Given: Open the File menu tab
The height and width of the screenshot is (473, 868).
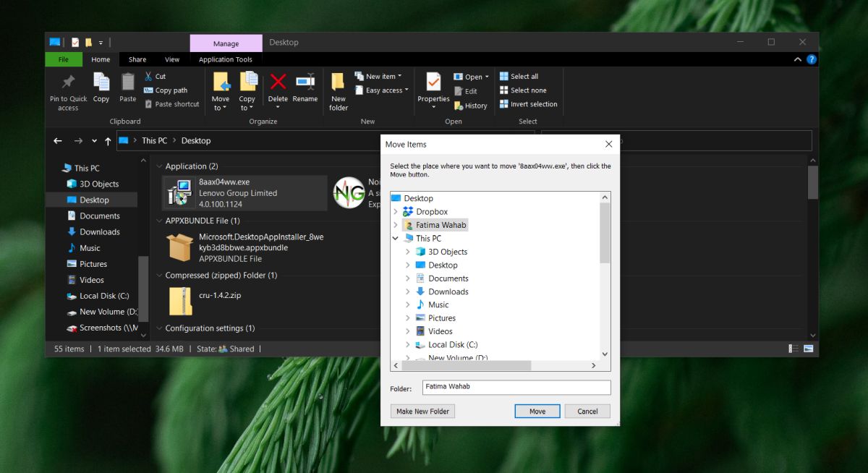Looking at the screenshot, I should 64,59.
